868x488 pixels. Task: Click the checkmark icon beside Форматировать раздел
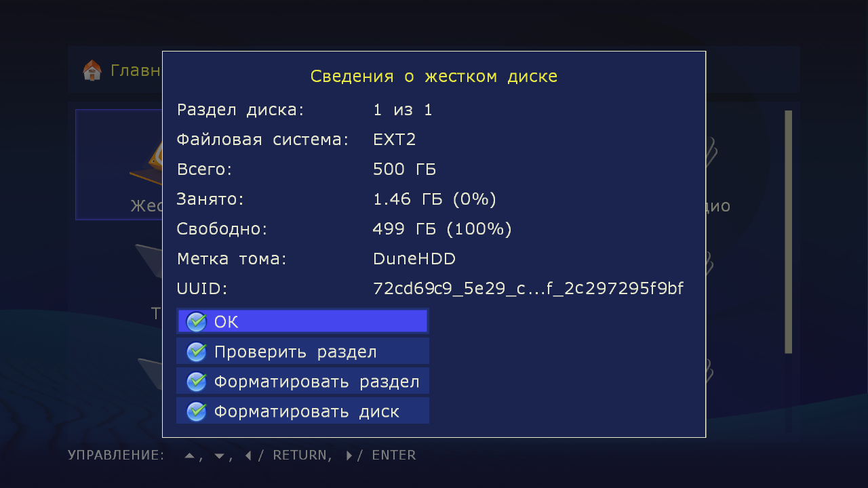tap(196, 382)
